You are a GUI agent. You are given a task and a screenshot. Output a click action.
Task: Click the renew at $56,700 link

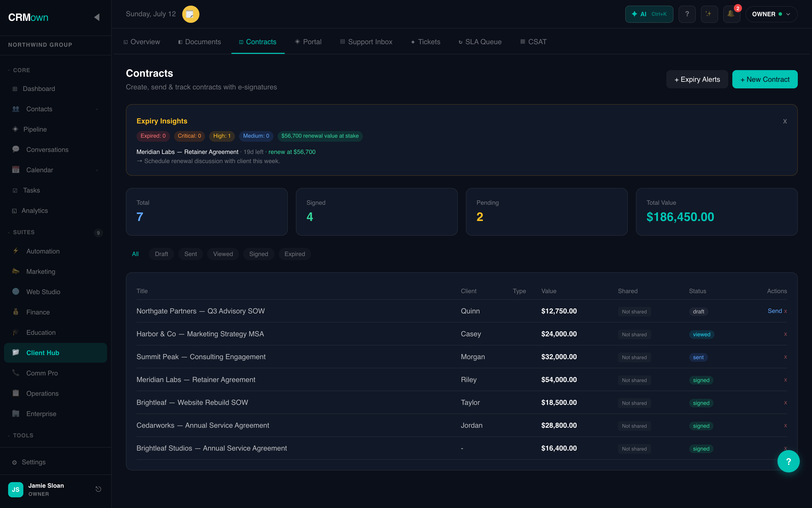point(292,152)
